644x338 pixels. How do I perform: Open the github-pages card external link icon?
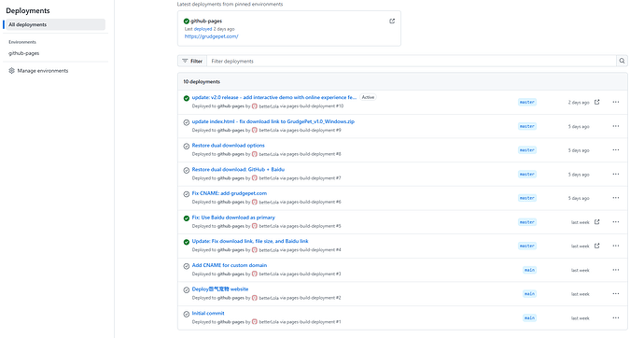[x=392, y=21]
